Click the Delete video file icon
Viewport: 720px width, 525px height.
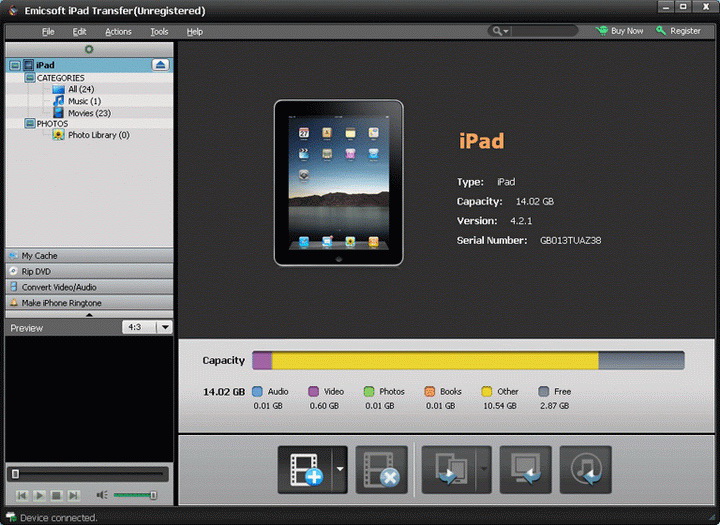click(x=382, y=469)
